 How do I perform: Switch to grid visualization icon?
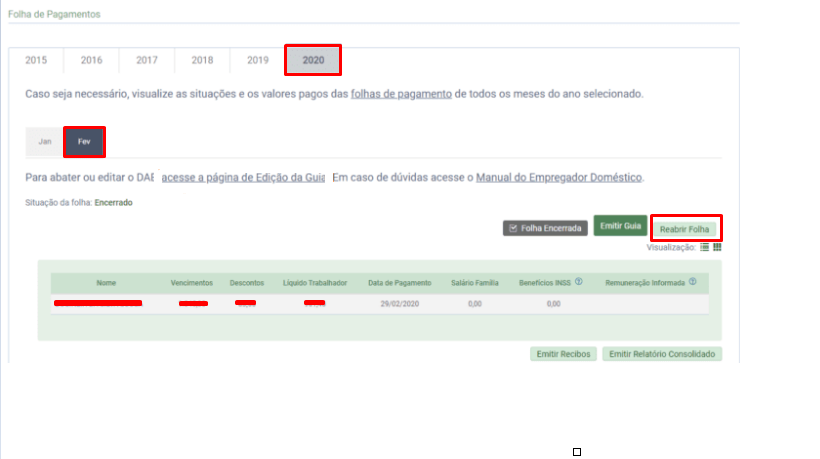tap(717, 247)
